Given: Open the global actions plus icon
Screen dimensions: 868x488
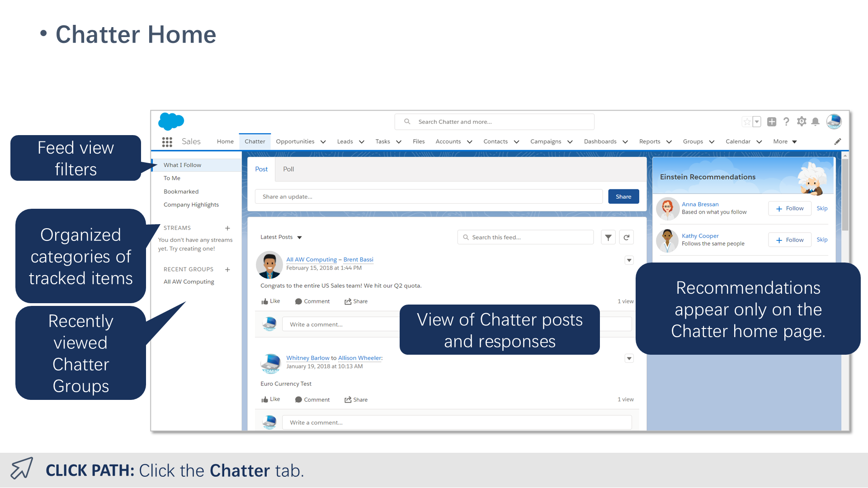Looking at the screenshot, I should (x=772, y=122).
